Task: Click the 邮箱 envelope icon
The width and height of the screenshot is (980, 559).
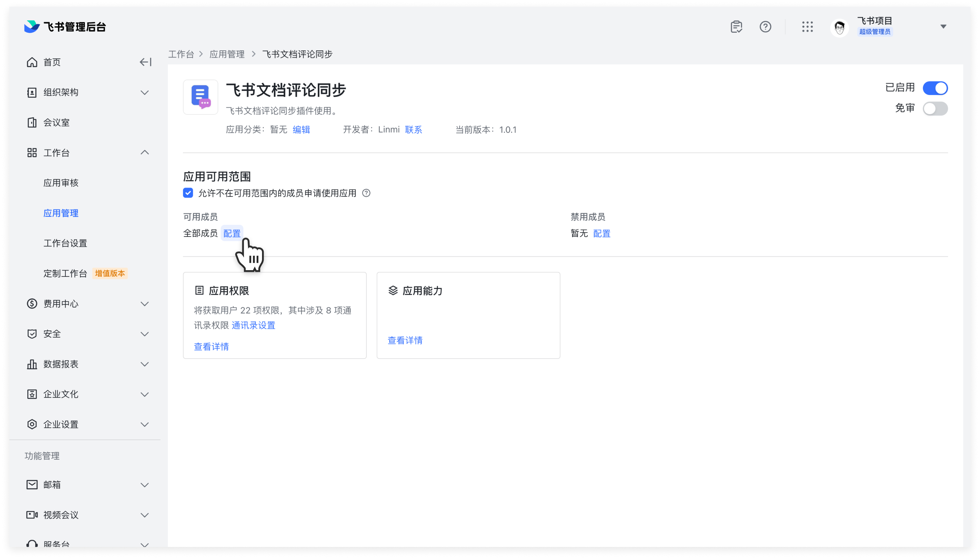Action: pos(32,485)
